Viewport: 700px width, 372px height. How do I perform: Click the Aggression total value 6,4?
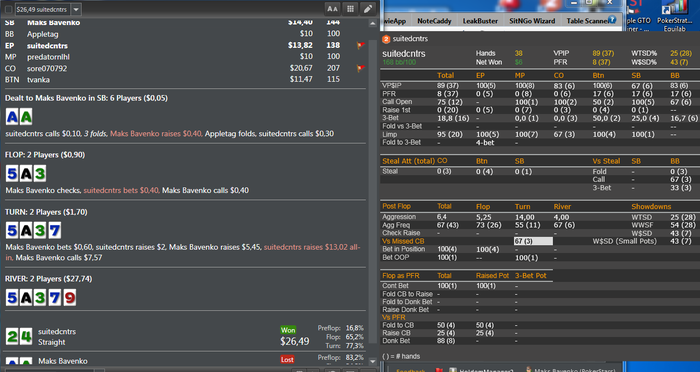pyautogui.click(x=442, y=217)
